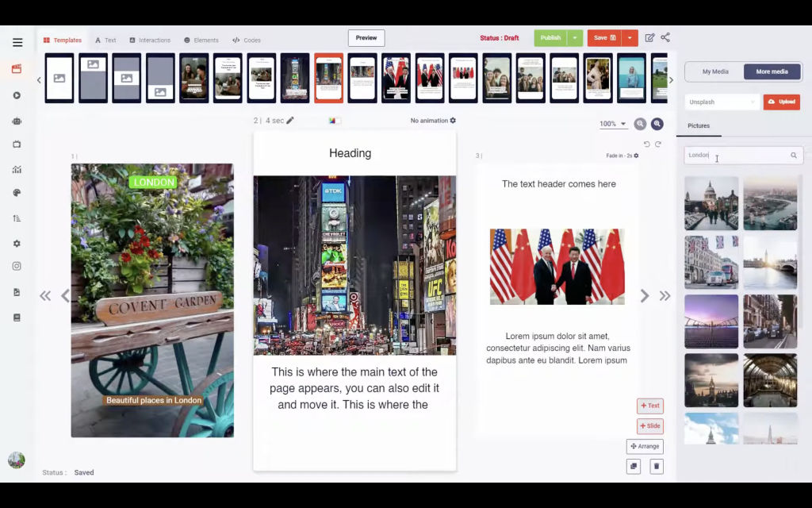
Task: Select the London bus street photo thumbnail
Action: point(711,262)
